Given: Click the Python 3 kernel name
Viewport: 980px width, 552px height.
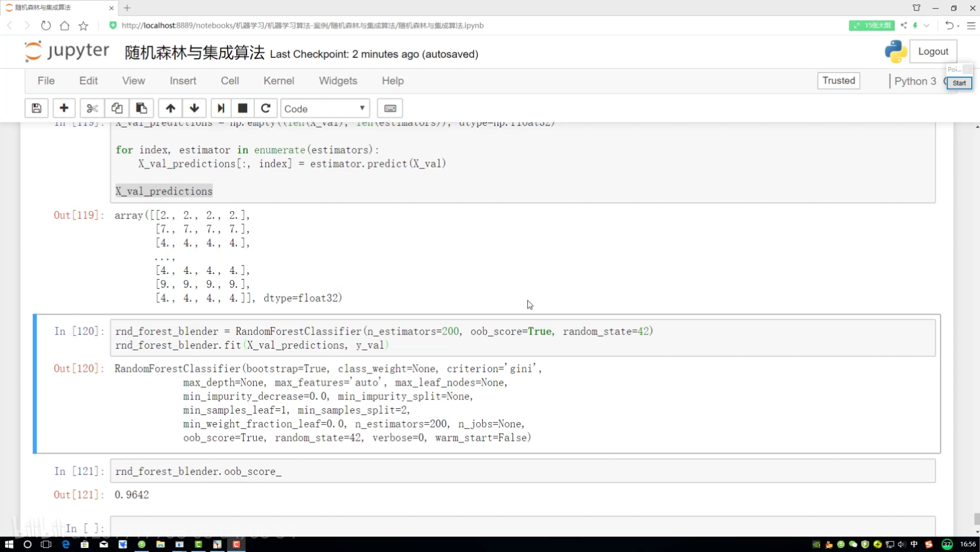Looking at the screenshot, I should click(915, 81).
